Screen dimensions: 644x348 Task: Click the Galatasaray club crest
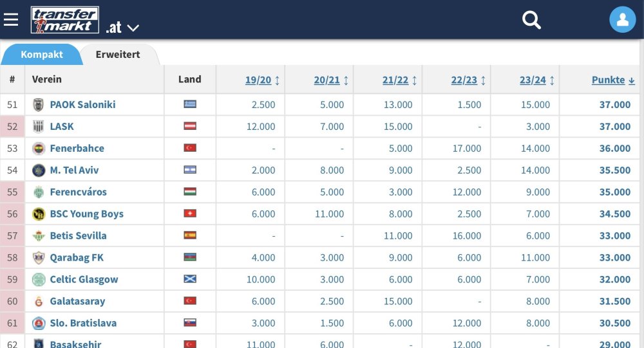(x=39, y=302)
